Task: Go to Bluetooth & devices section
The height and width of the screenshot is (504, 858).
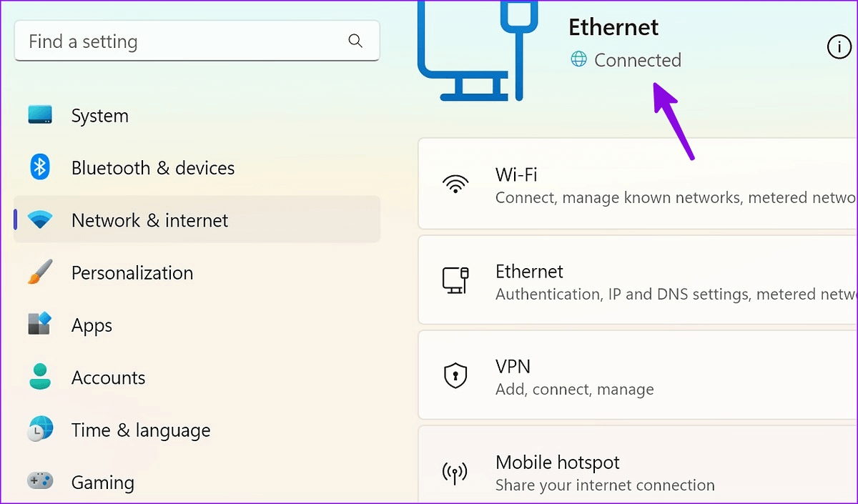Action: [153, 168]
